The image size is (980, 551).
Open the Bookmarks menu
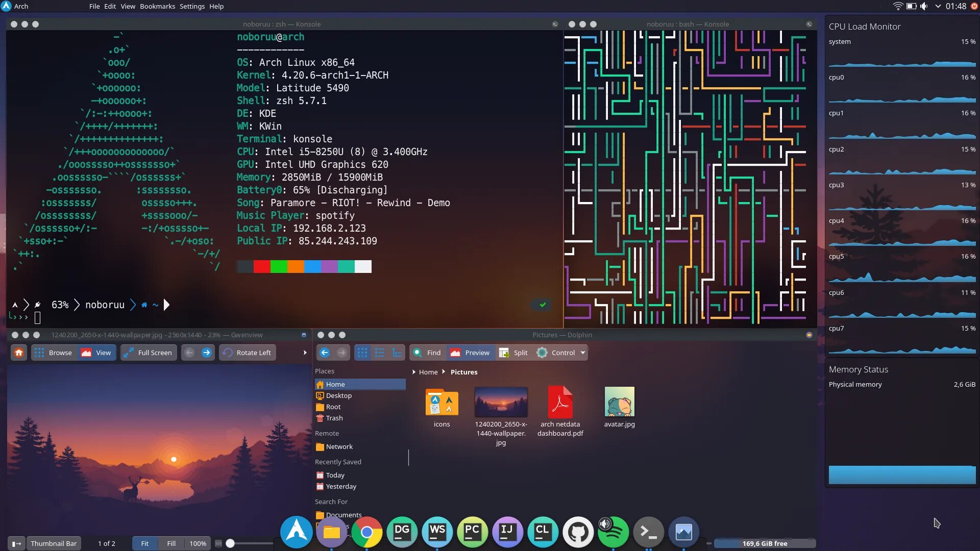click(157, 6)
